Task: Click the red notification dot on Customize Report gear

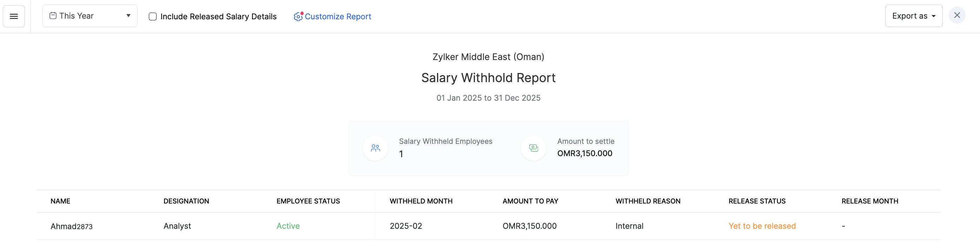Action: [x=301, y=13]
